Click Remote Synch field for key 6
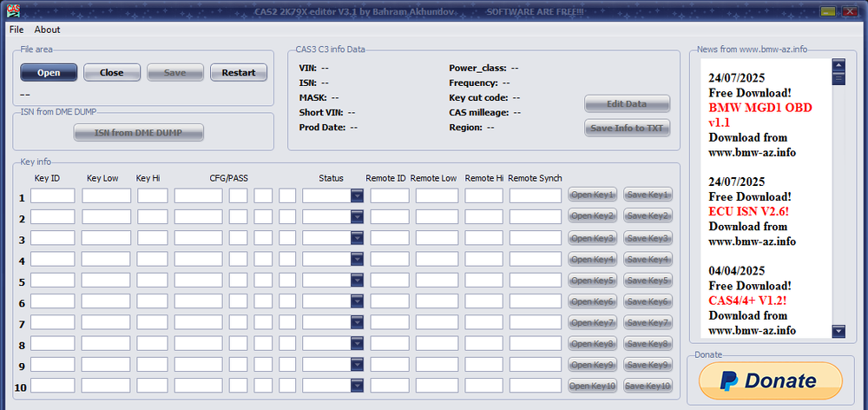 536,301
